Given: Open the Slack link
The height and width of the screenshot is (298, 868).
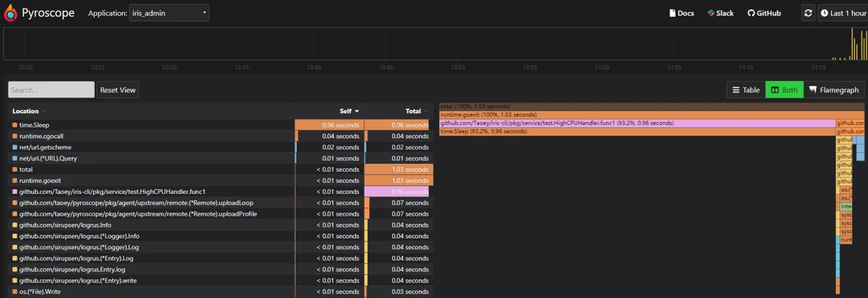Looking at the screenshot, I should pyautogui.click(x=720, y=13).
